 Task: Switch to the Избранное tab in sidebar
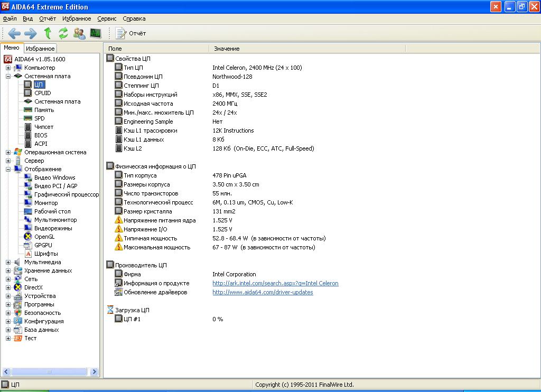pos(40,49)
